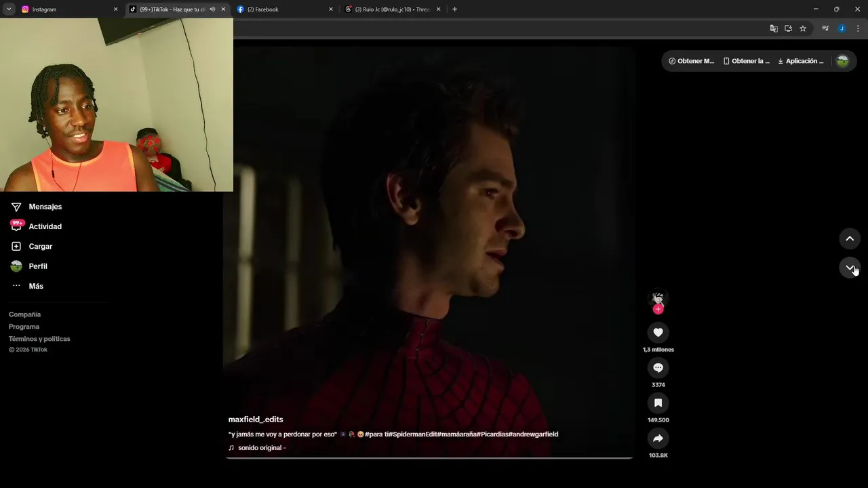Open comments via the speech bubble icon
This screenshot has height=488, width=868.
[658, 367]
